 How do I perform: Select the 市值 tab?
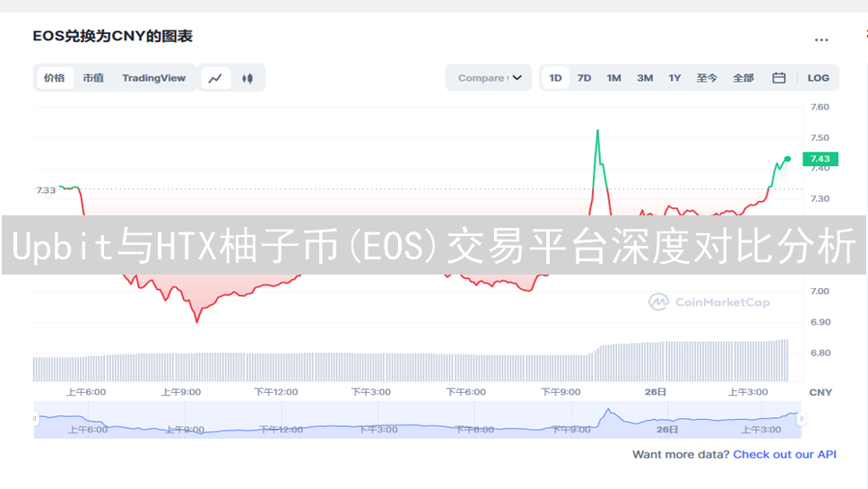(93, 78)
